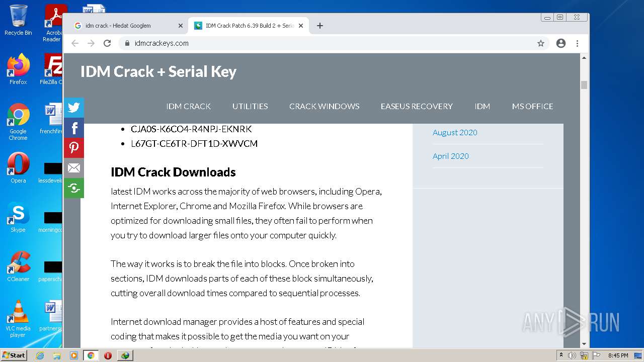This screenshot has height=362, width=644.
Task: Open CCleaner desktop shortcut
Action: click(18, 266)
